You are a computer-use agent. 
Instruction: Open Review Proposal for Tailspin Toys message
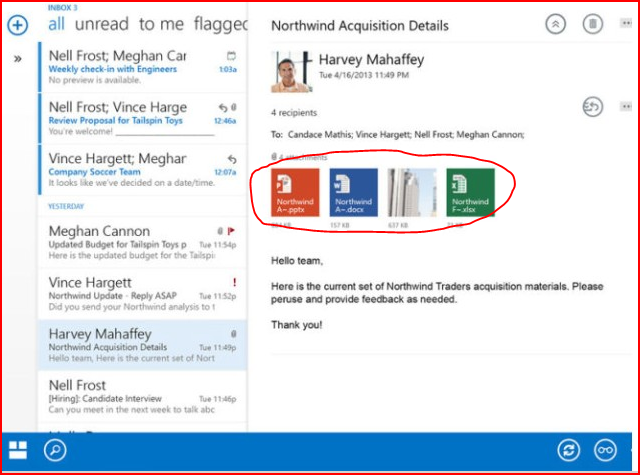pyautogui.click(x=142, y=118)
